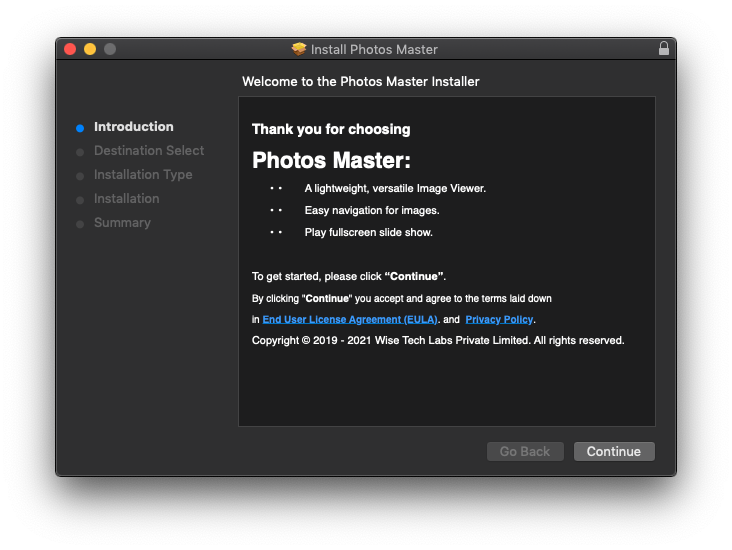Screen dimensions: 732x550
Task: Click the By clicking Continue agreement sentence
Action: 401,299
